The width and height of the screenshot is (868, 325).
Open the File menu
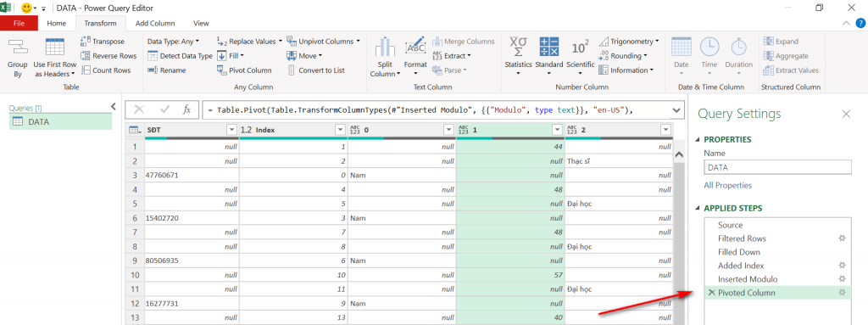coord(19,23)
